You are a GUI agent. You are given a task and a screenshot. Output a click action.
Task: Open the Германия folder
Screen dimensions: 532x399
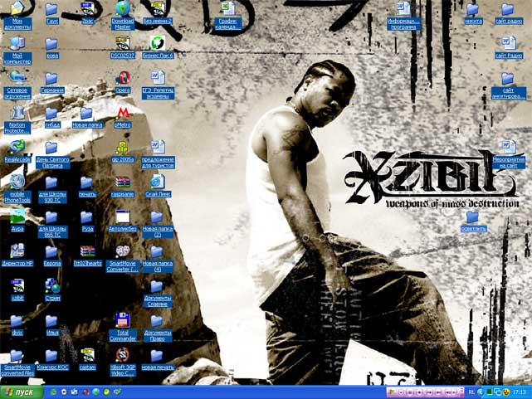pyautogui.click(x=51, y=78)
